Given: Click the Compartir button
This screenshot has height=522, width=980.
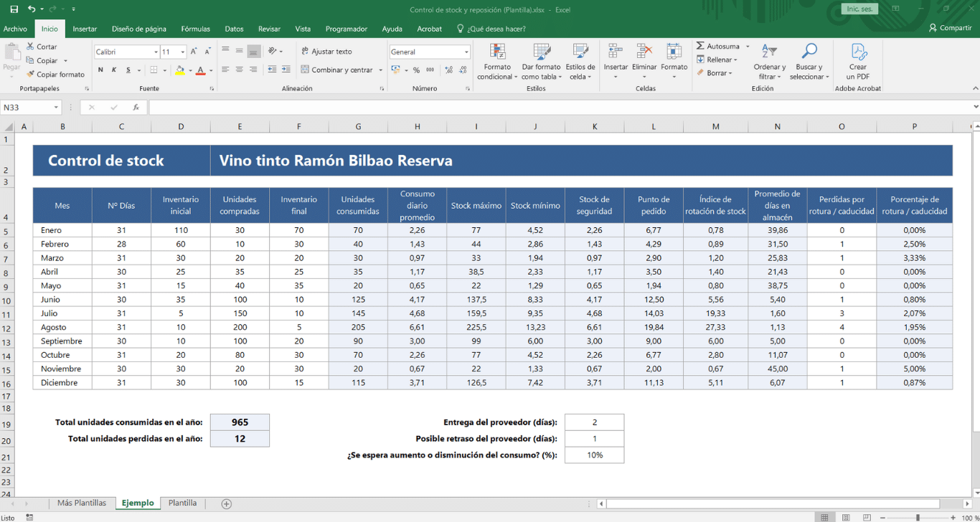Looking at the screenshot, I should (950, 28).
